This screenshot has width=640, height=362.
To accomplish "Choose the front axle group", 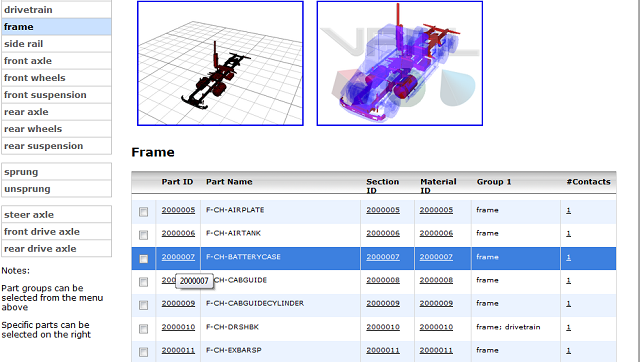I will coord(56,61).
